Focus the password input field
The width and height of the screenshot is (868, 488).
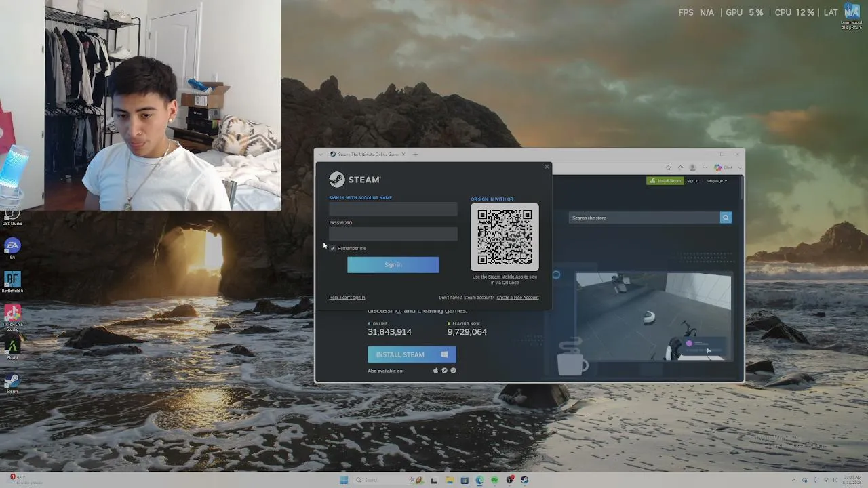pos(393,234)
